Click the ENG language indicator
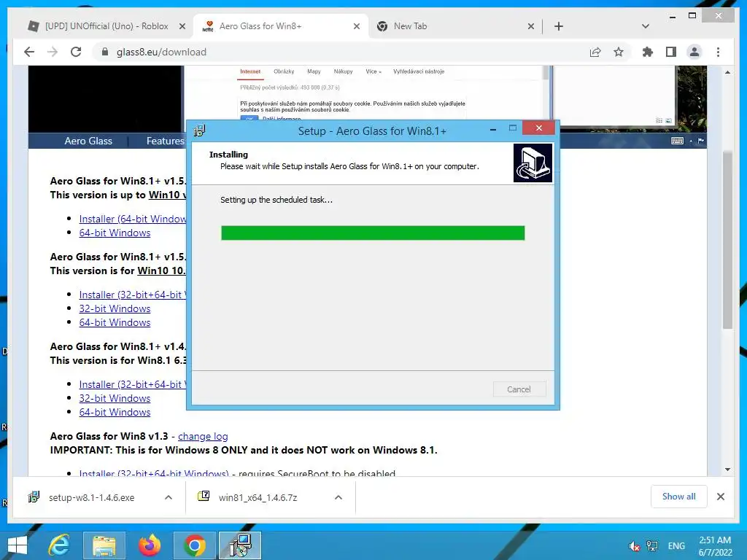Image resolution: width=747 pixels, height=560 pixels. click(676, 545)
